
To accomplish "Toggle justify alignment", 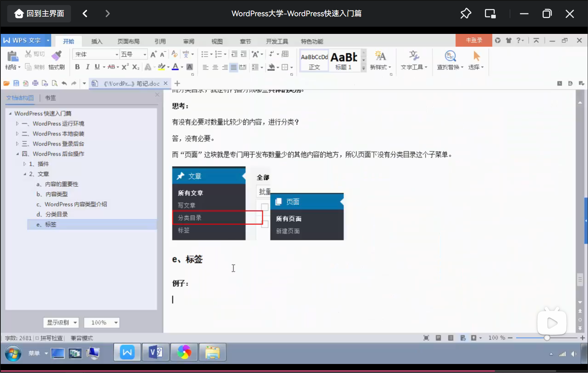I will (233, 67).
